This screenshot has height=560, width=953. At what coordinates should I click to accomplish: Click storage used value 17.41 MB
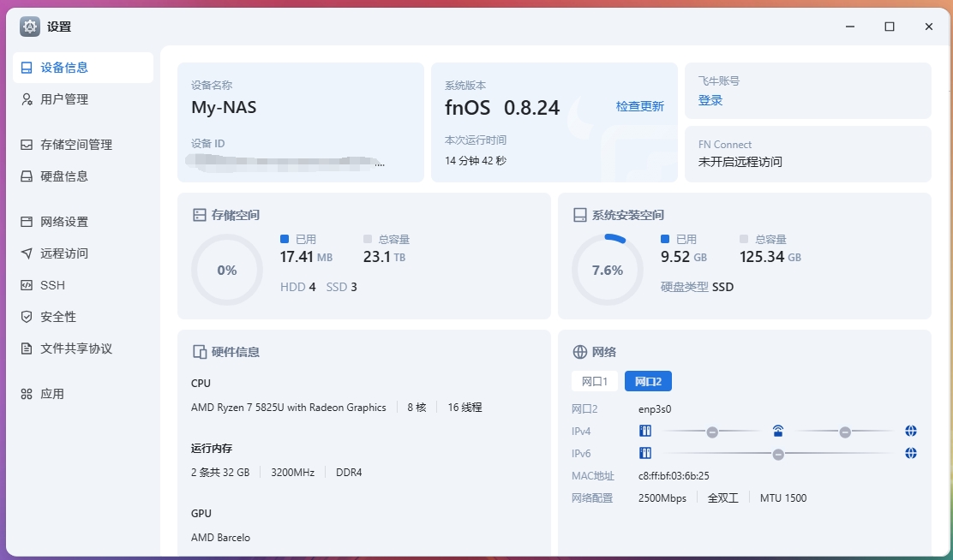click(306, 257)
